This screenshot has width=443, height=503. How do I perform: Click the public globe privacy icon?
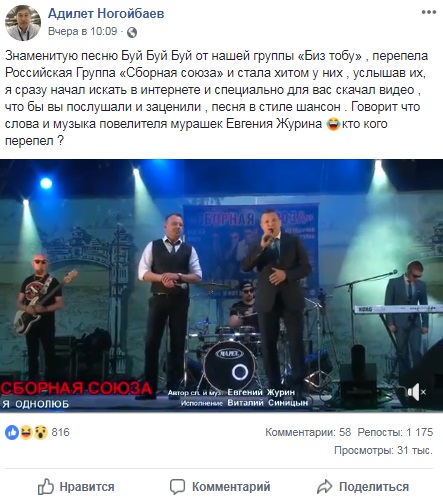coord(132,32)
